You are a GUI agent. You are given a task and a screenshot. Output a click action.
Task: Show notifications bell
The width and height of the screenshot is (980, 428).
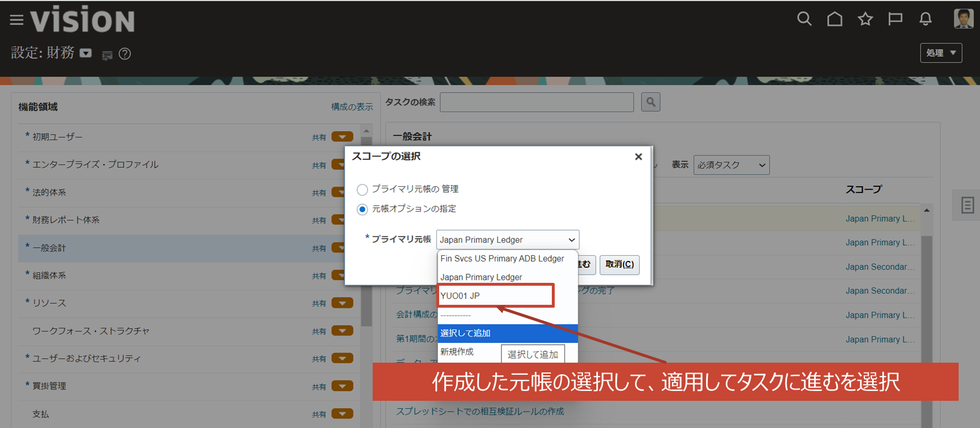925,19
